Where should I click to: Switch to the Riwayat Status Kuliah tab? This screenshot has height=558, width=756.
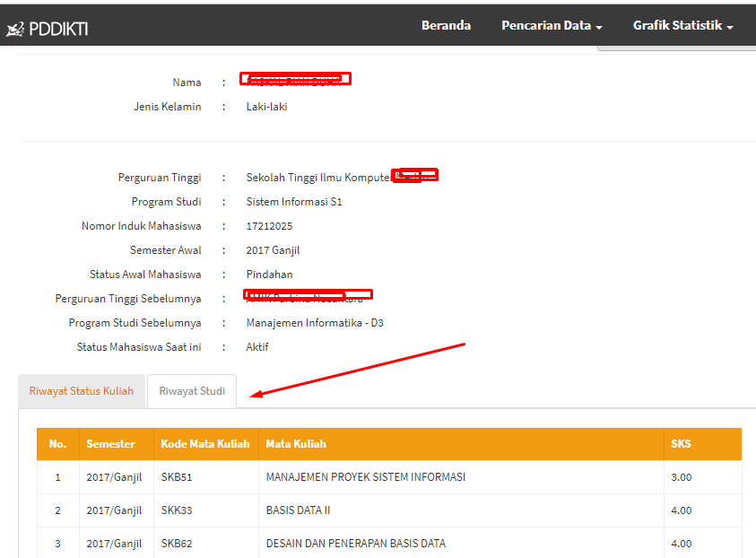(82, 391)
